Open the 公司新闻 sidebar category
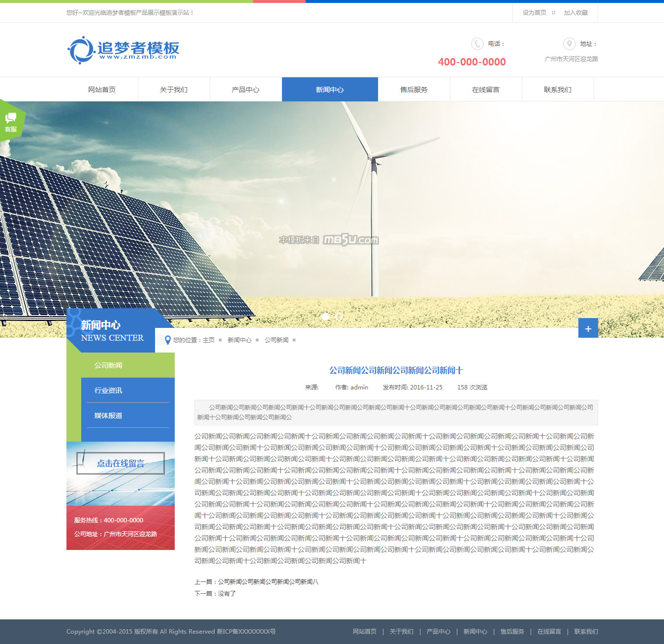664x644 pixels. pyautogui.click(x=108, y=365)
